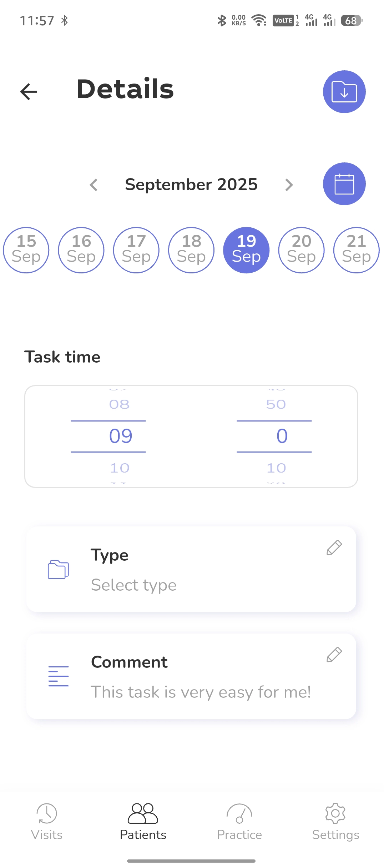The image size is (384, 868).
Task: Select minute 50 in time picker
Action: click(277, 404)
